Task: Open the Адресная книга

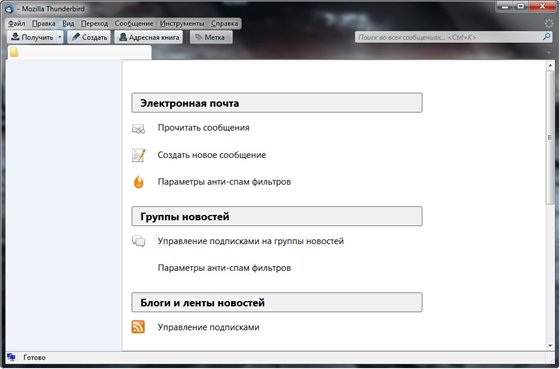Action: 149,37
